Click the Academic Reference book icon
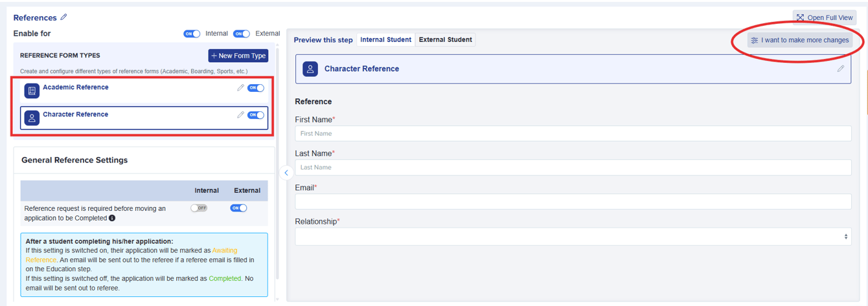 32,91
